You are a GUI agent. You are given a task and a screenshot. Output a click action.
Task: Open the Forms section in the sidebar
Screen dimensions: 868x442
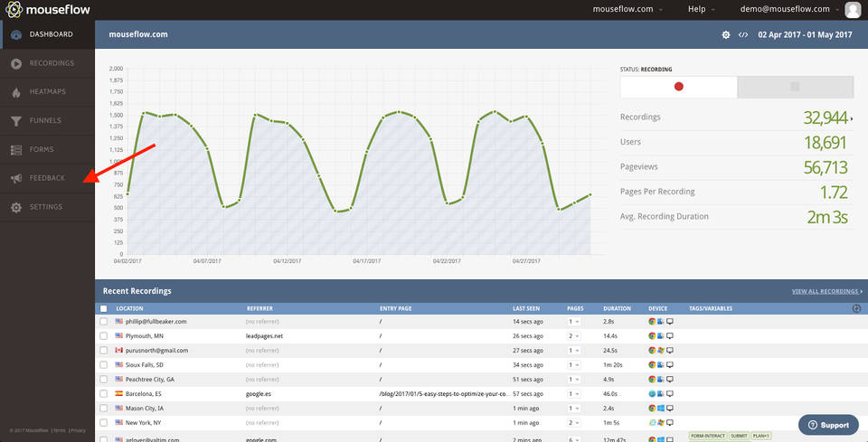click(42, 149)
